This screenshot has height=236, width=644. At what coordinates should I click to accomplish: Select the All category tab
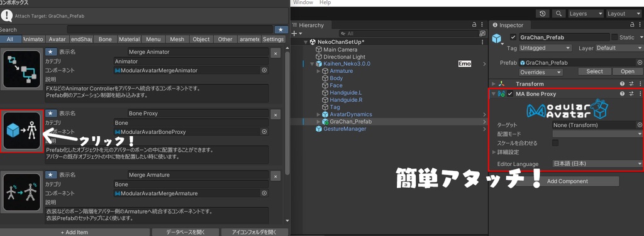click(10, 40)
